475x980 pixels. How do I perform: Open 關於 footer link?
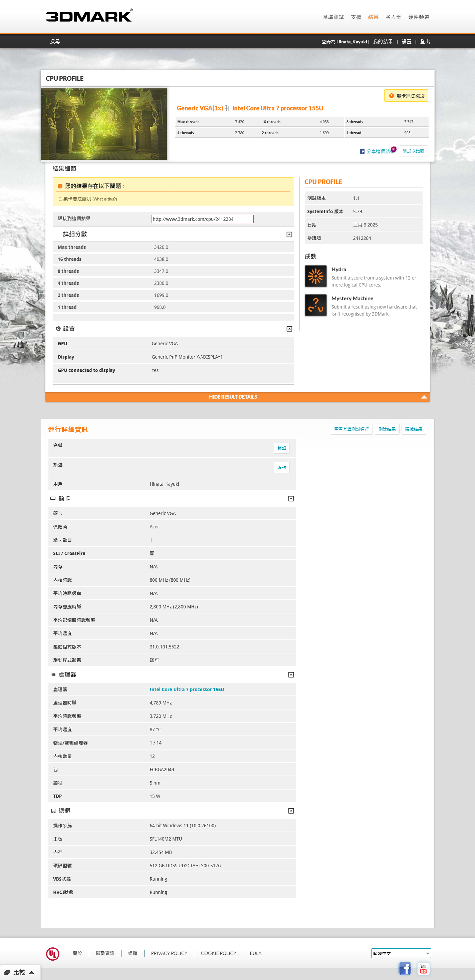(x=77, y=953)
